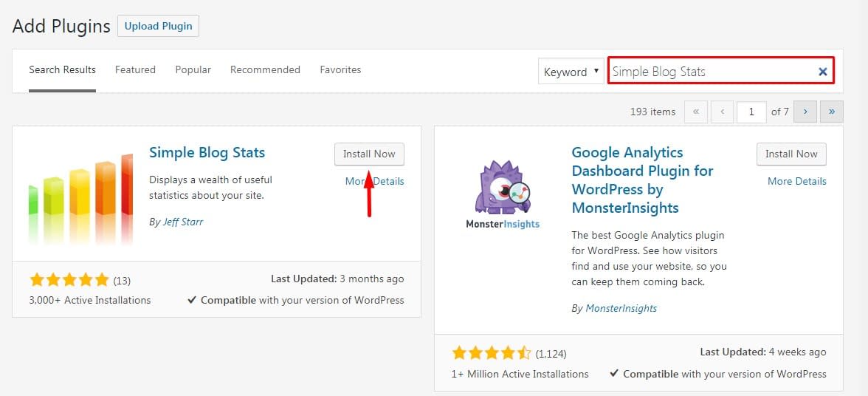Click the current page number field
Image resolution: width=868 pixels, height=396 pixels.
coord(751,112)
